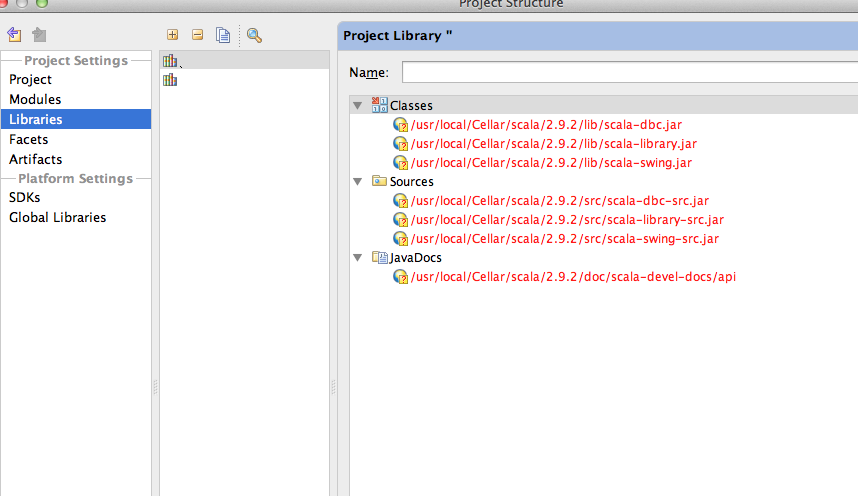
Task: Open Project settings
Action: [30, 79]
